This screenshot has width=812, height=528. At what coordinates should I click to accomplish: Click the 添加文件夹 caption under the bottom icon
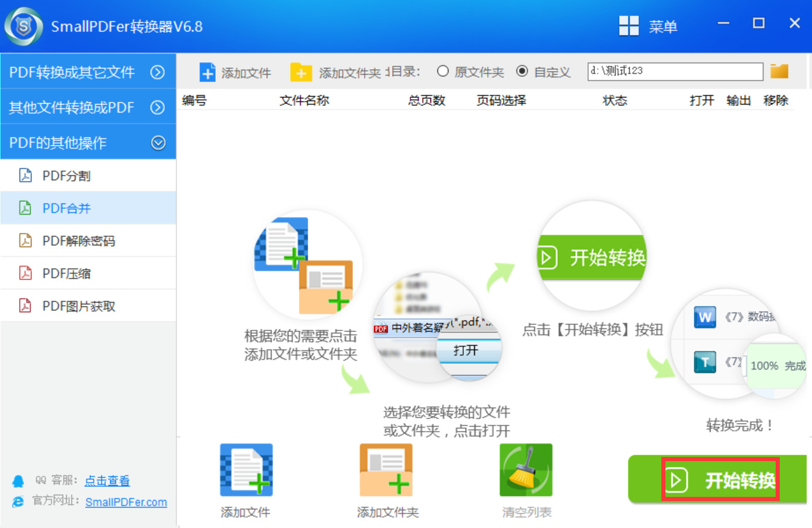[x=388, y=512]
